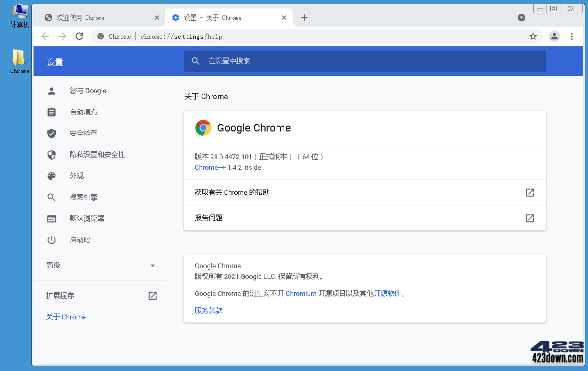Click the browser back arrow
Screen dimensions: 588x371
click(x=45, y=36)
